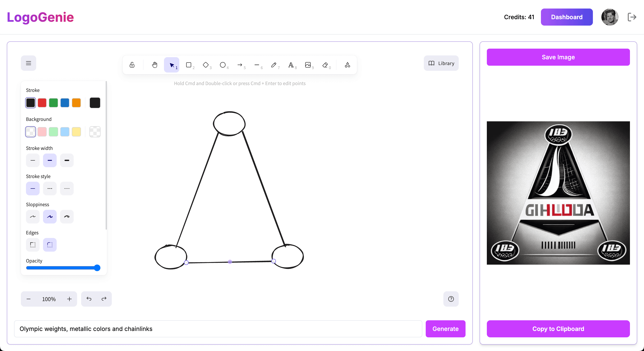Redo the last action
The width and height of the screenshot is (644, 351).
tap(104, 299)
